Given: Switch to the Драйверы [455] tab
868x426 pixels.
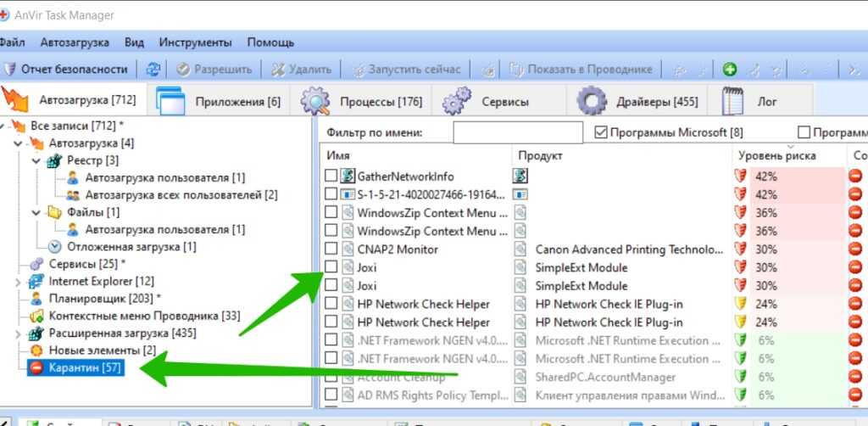Looking at the screenshot, I should [x=637, y=101].
